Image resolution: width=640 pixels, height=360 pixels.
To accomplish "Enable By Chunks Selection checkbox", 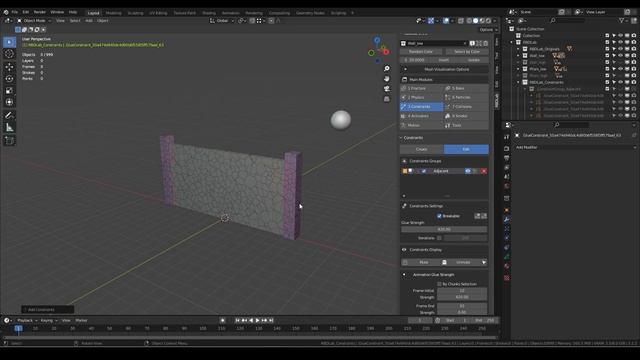I will [439, 284].
